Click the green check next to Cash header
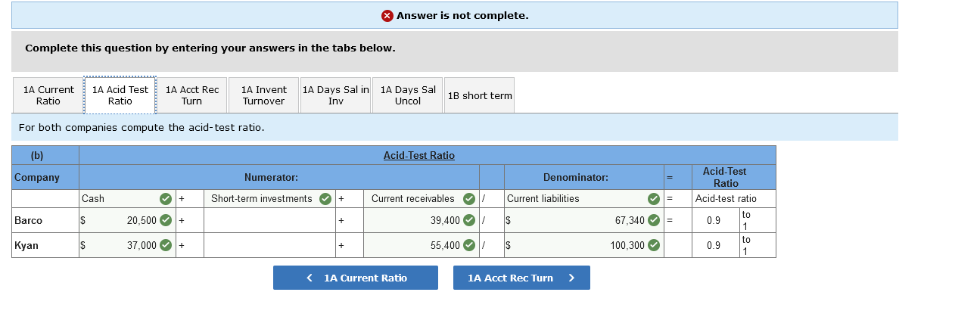 click(x=166, y=199)
